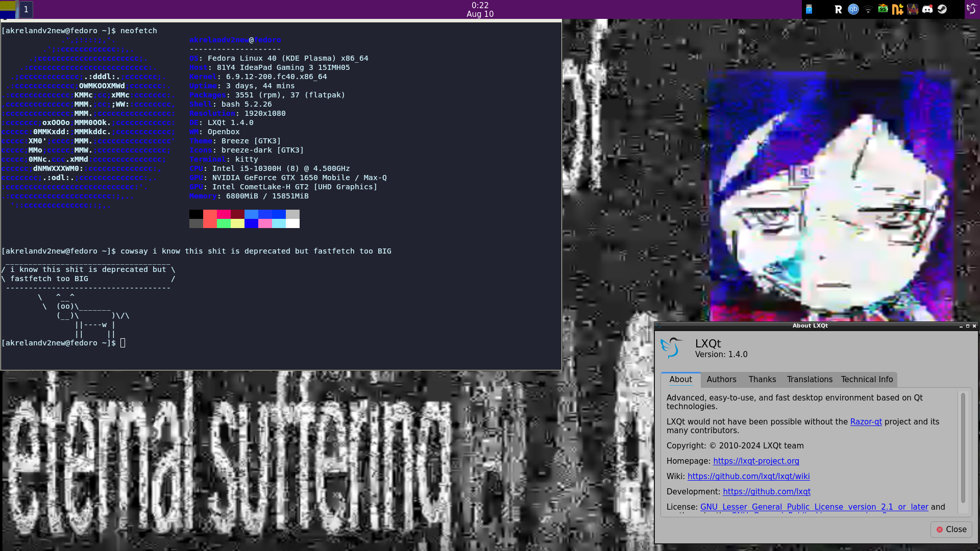Open the GNU Lesser General Public License link
Screen dimensions: 980x551
[814, 507]
